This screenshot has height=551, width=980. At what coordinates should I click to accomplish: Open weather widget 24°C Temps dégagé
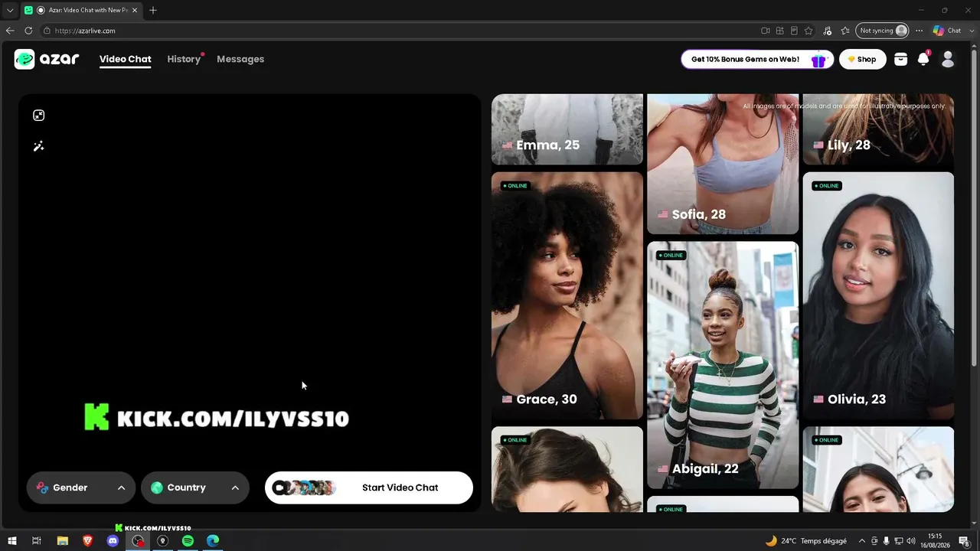point(806,541)
